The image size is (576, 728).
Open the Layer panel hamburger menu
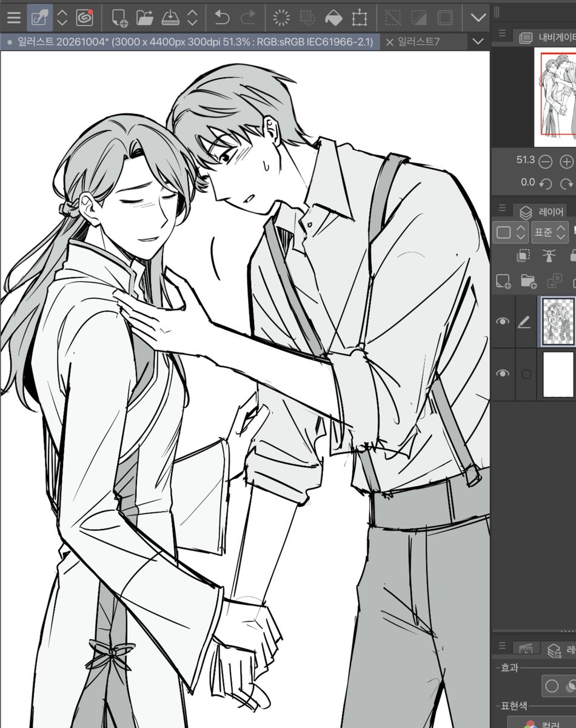(502, 208)
